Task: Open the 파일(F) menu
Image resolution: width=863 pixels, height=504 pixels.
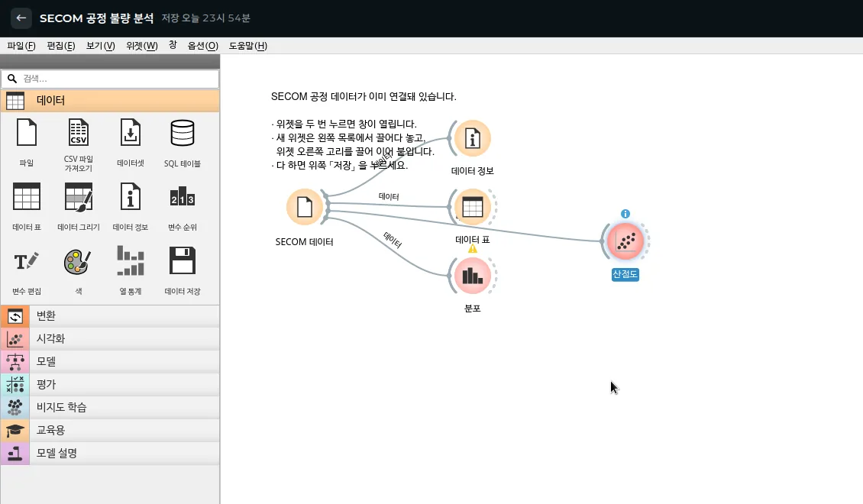Action: [x=21, y=46]
